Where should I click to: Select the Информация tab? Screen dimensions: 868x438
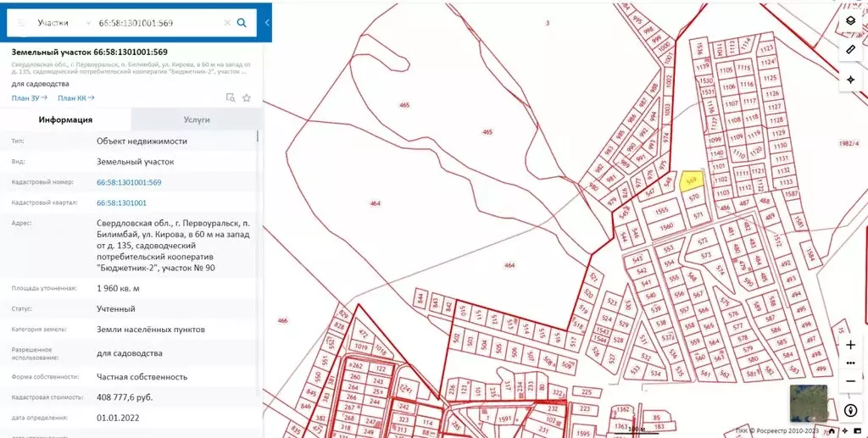pyautogui.click(x=65, y=120)
